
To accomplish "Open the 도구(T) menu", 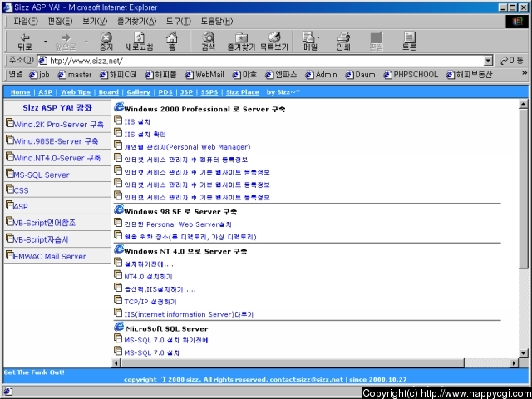I will click(179, 22).
